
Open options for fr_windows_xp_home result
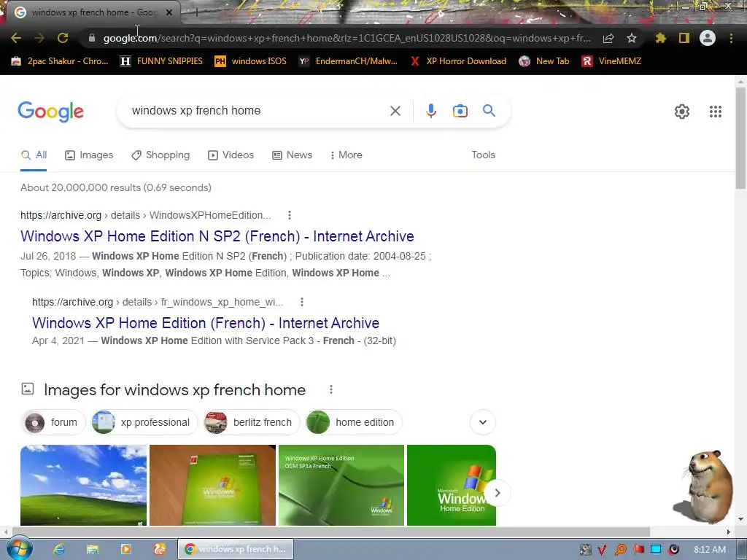tap(301, 302)
